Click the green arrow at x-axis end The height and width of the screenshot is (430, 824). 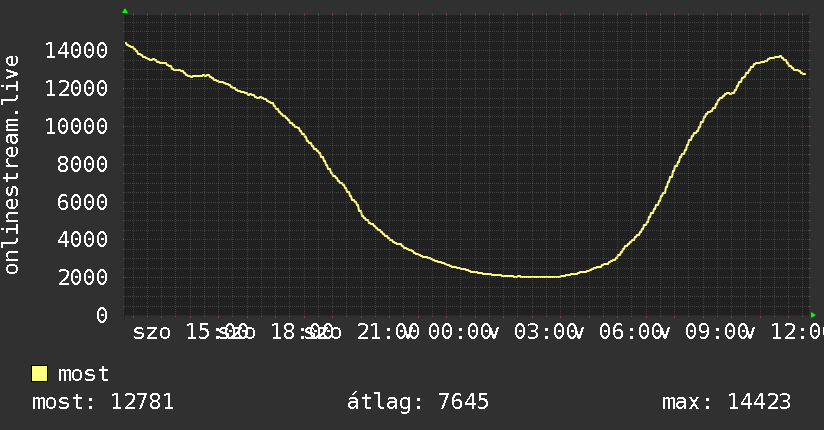click(x=813, y=315)
